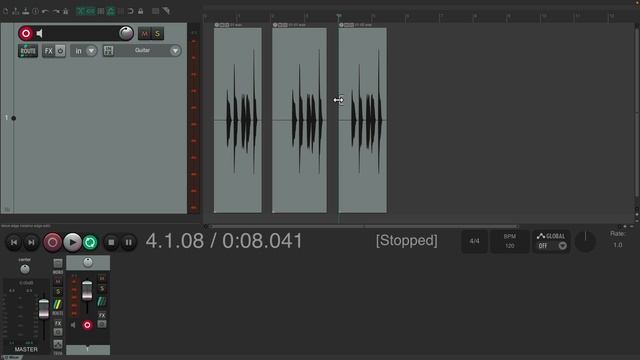
Task: Open project settings info icon
Action: 36,11
